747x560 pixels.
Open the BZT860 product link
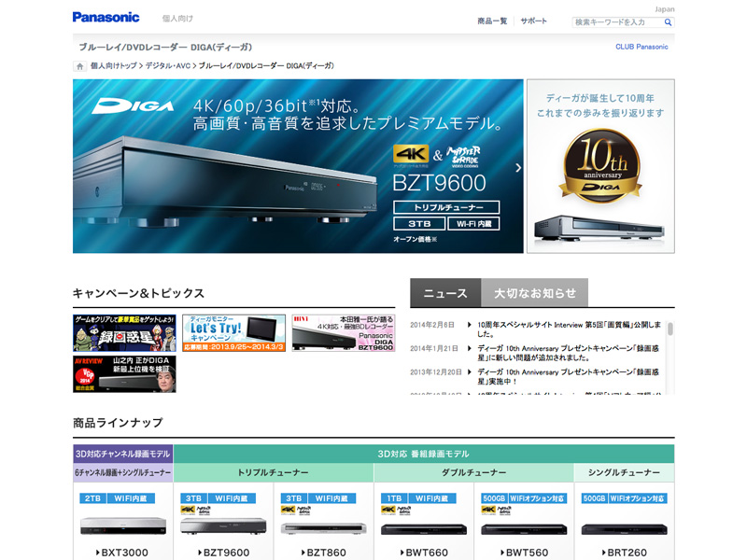click(x=323, y=553)
